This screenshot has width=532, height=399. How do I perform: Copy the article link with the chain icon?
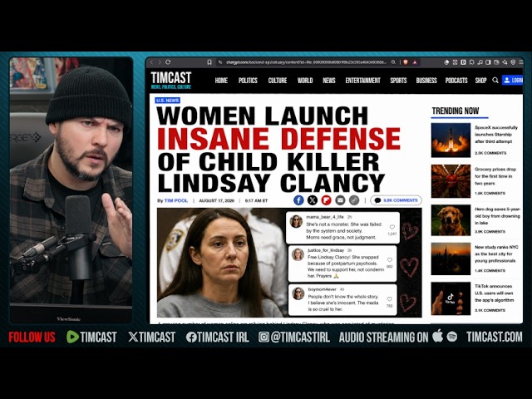[x=354, y=200]
